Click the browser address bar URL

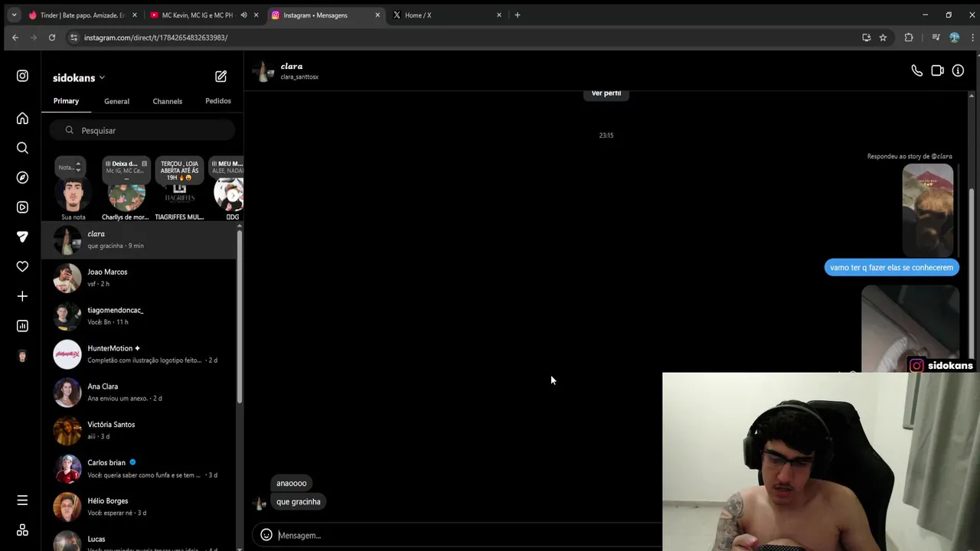155,37
